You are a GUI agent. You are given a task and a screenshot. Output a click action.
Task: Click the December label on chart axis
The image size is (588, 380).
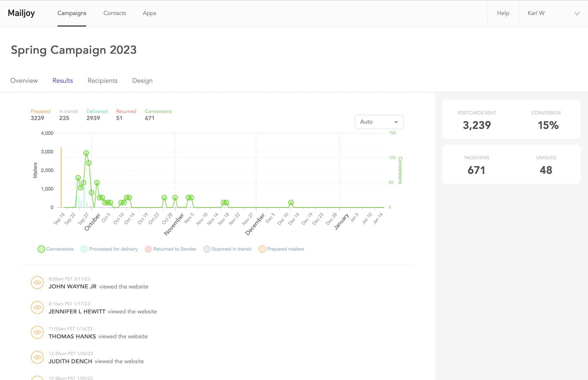pos(255,225)
